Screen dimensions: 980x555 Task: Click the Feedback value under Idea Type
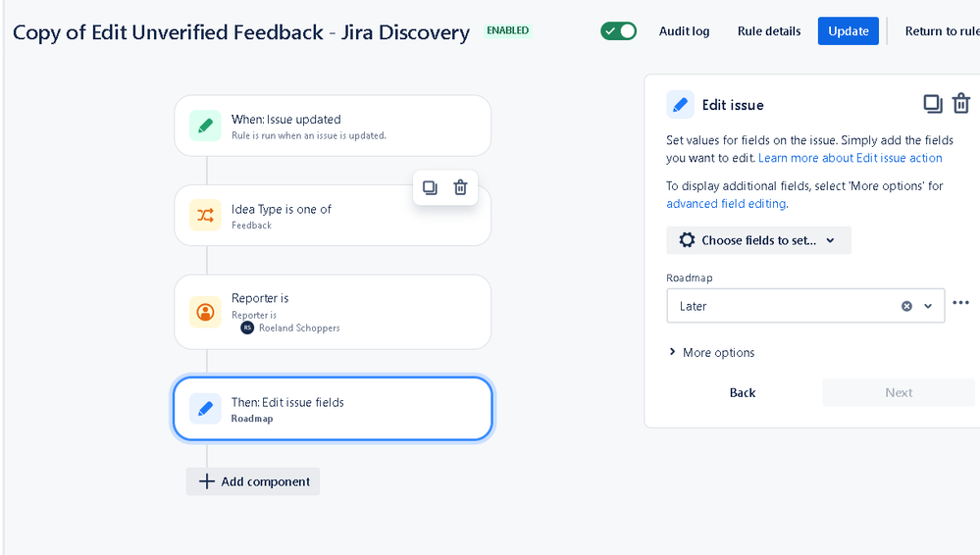pyautogui.click(x=251, y=226)
